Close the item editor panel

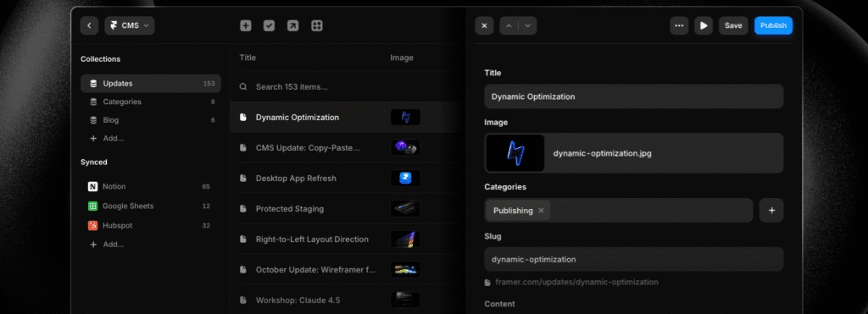484,25
